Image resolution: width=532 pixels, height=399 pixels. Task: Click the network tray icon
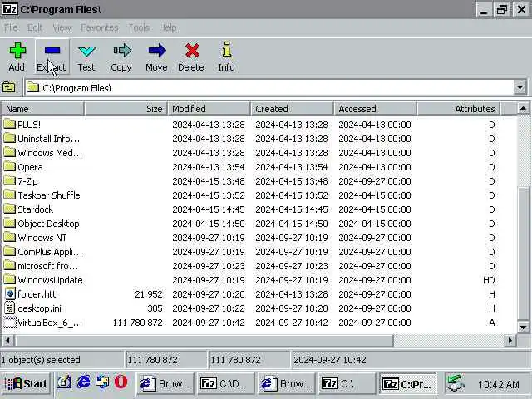click(x=455, y=383)
